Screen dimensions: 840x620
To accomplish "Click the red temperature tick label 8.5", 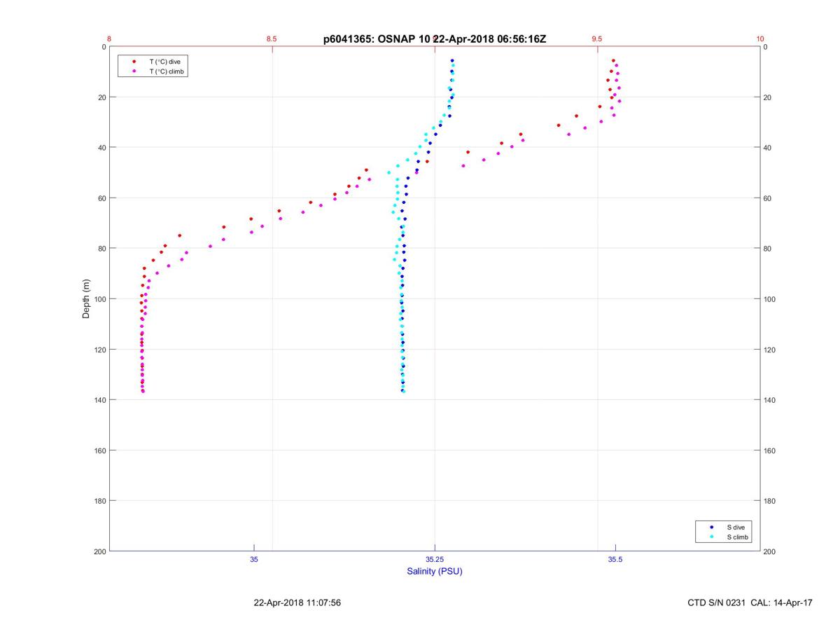I will [272, 39].
